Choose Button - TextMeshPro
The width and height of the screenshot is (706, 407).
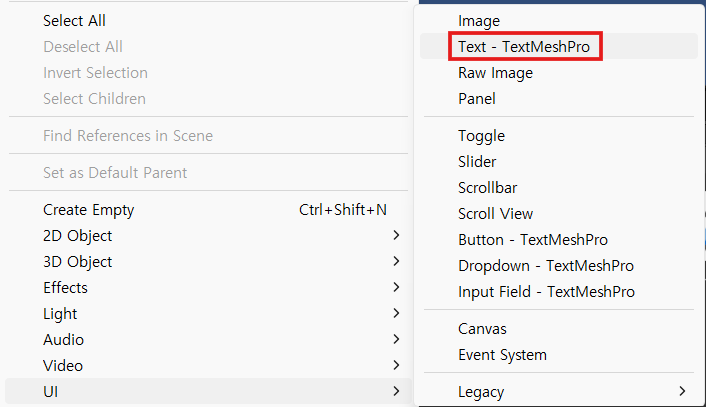(533, 240)
